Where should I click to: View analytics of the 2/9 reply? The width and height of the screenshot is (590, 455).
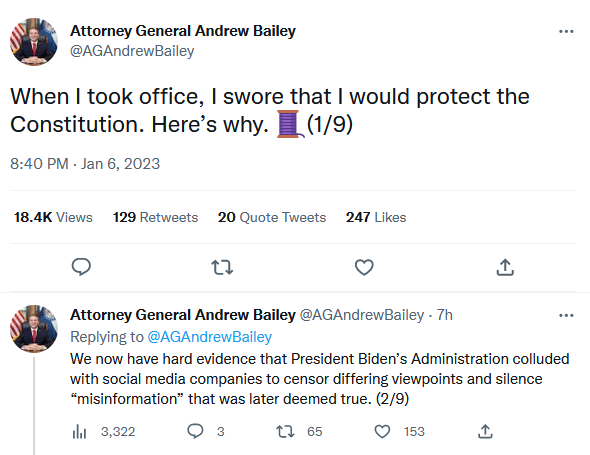tap(103, 432)
